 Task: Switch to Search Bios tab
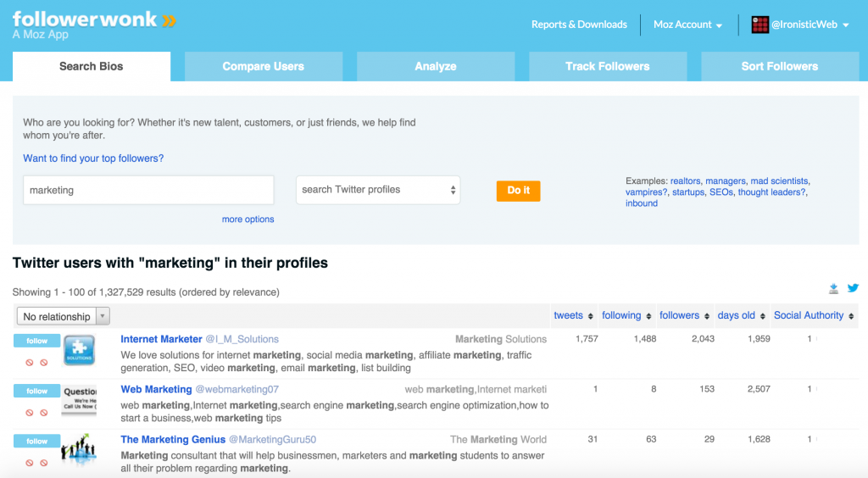click(92, 66)
